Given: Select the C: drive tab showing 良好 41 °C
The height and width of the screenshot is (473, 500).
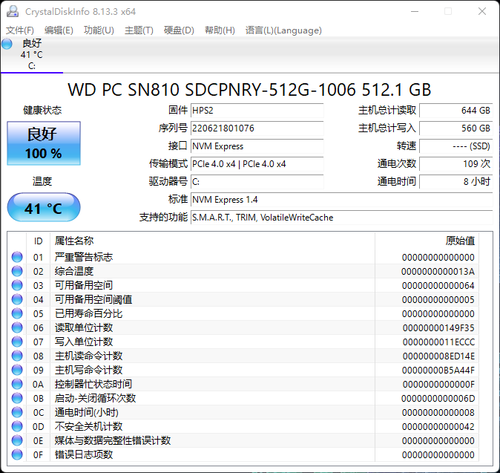Looking at the screenshot, I should click(32, 55).
